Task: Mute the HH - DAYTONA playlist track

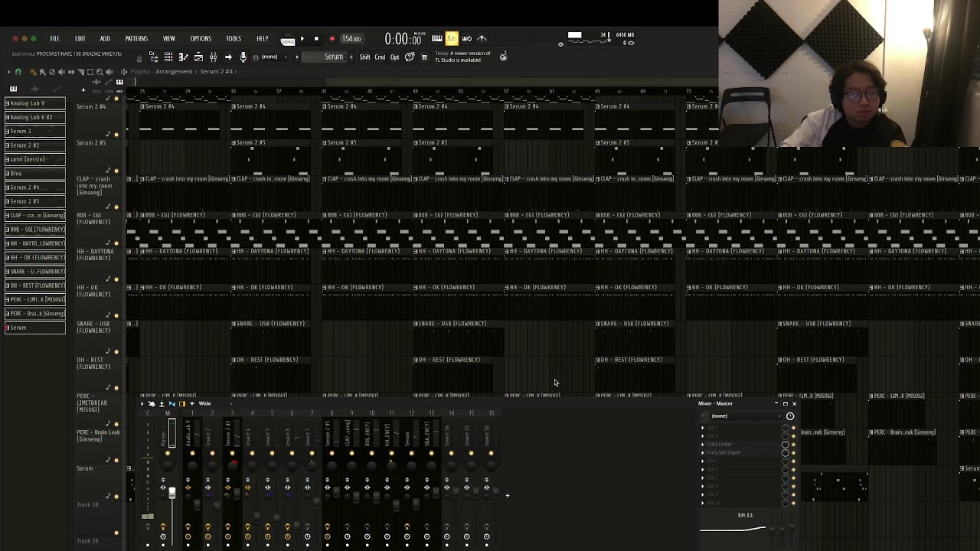Action: coord(116,279)
